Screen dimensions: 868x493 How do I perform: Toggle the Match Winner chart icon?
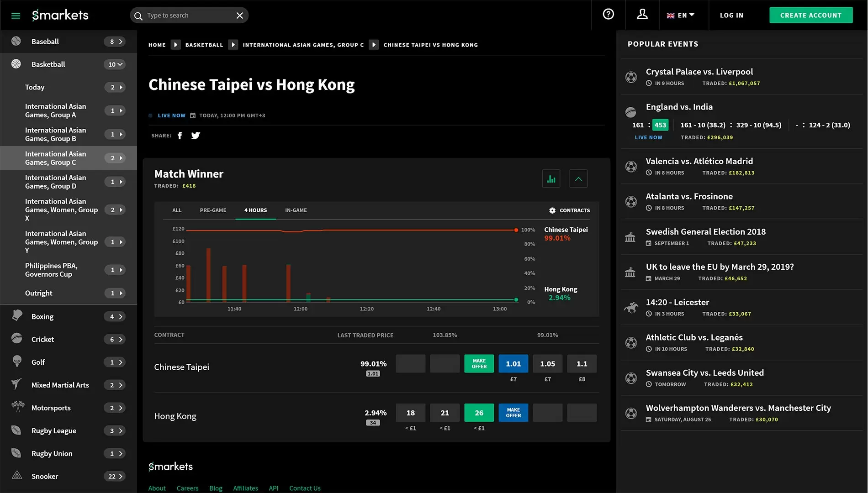551,178
